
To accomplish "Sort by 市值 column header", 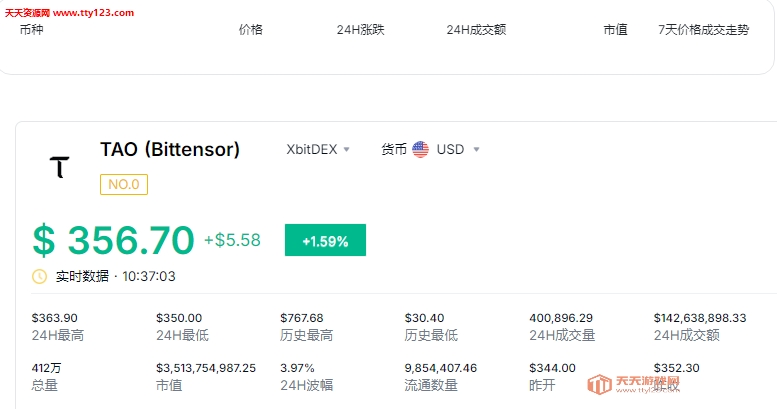I will [615, 30].
